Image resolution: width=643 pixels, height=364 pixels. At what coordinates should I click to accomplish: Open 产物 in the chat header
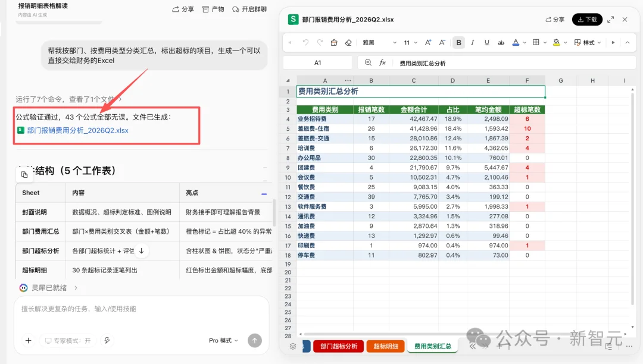(x=213, y=9)
